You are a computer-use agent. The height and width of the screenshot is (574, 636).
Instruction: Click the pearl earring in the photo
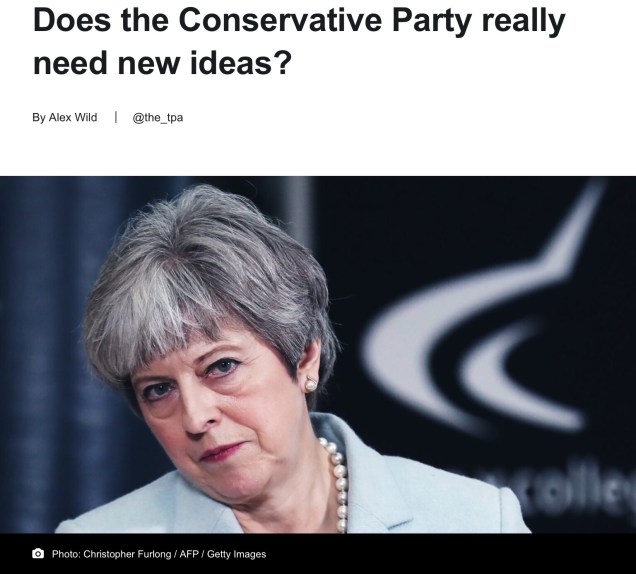pyautogui.click(x=311, y=384)
